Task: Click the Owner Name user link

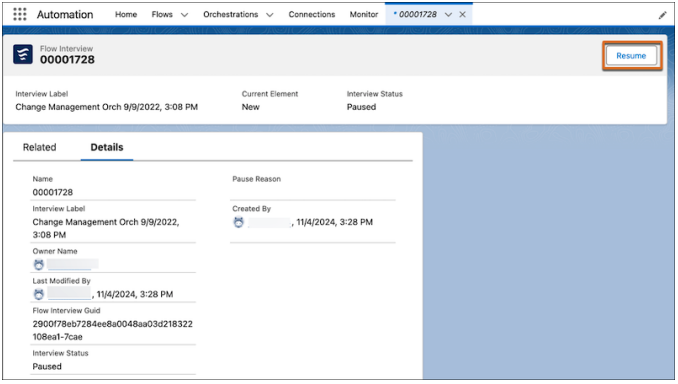Action: (73, 264)
